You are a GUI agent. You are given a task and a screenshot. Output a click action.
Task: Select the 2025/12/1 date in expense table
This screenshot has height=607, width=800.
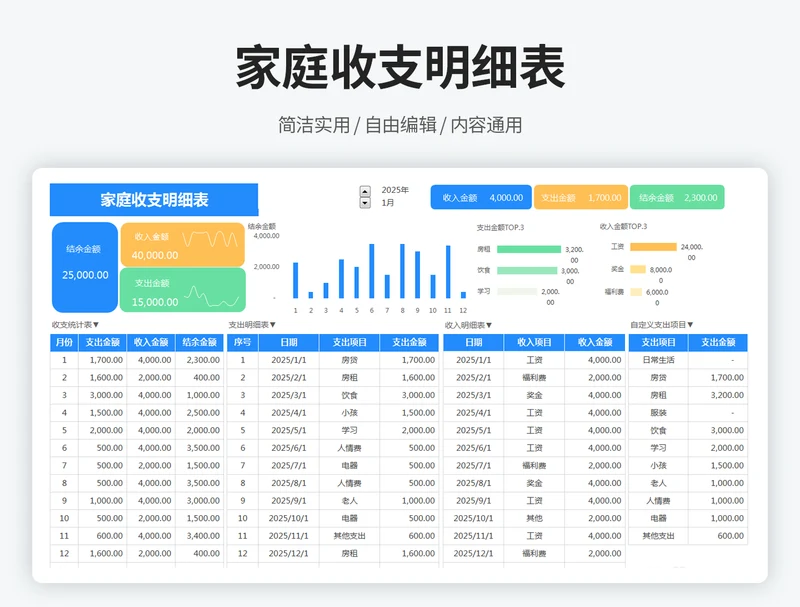click(x=289, y=553)
